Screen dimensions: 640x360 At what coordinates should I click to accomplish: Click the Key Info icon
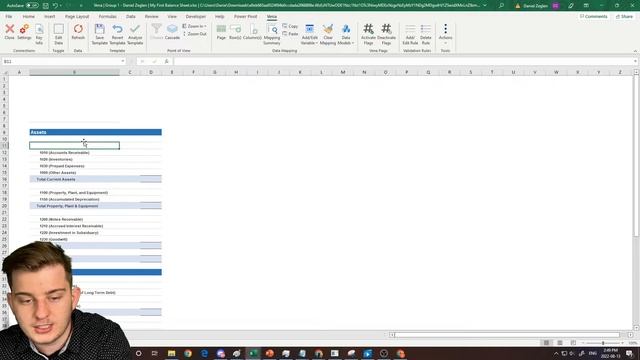coord(39,34)
